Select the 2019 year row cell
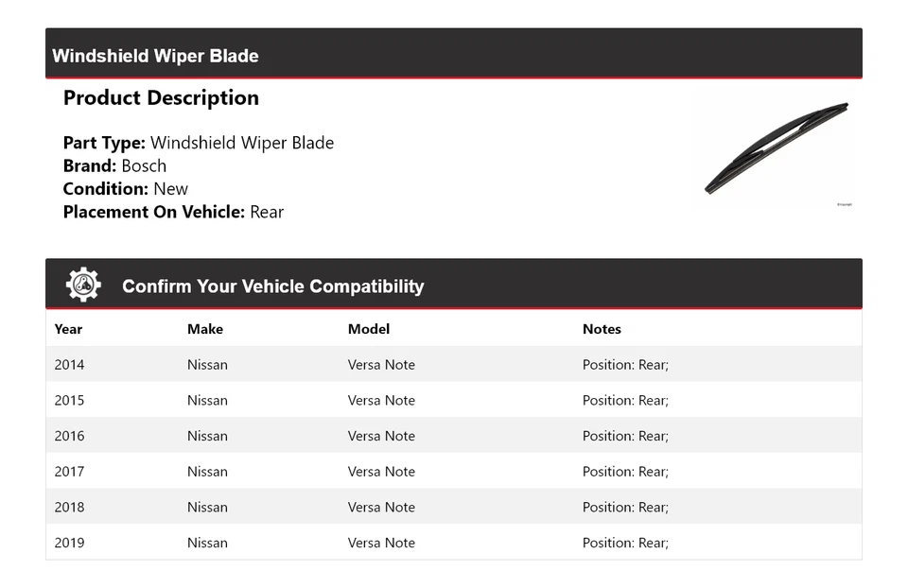 point(69,543)
